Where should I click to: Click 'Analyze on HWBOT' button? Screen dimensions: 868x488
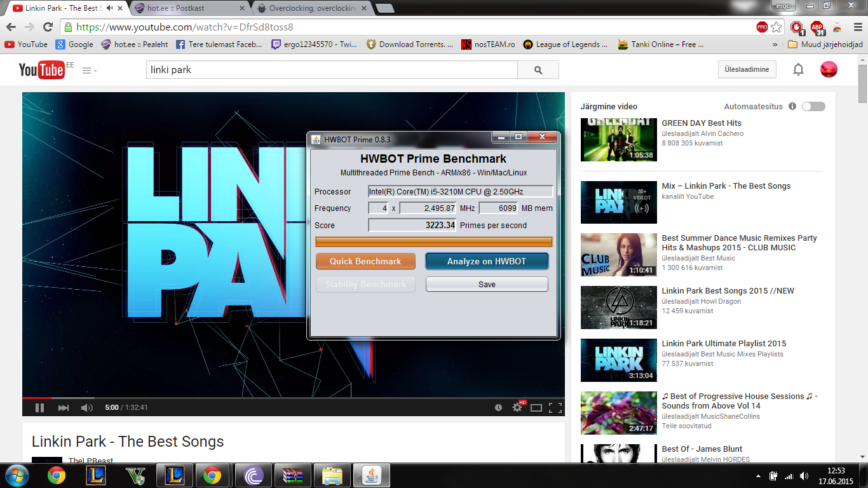pos(487,261)
